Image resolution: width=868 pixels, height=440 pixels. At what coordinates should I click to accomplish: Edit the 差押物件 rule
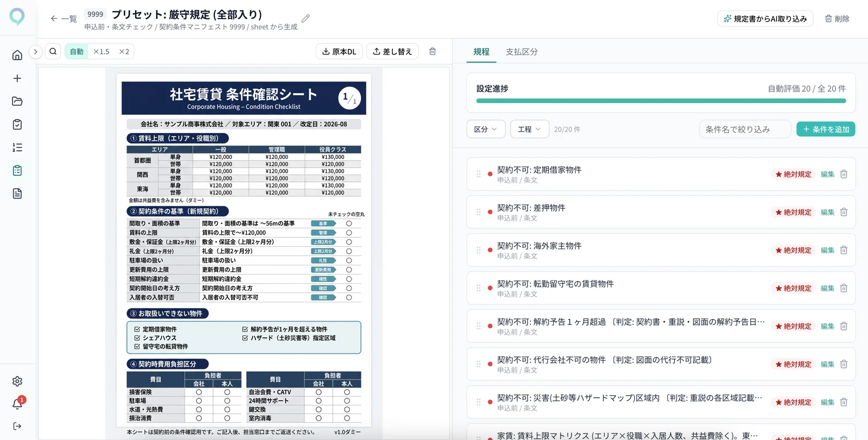827,212
